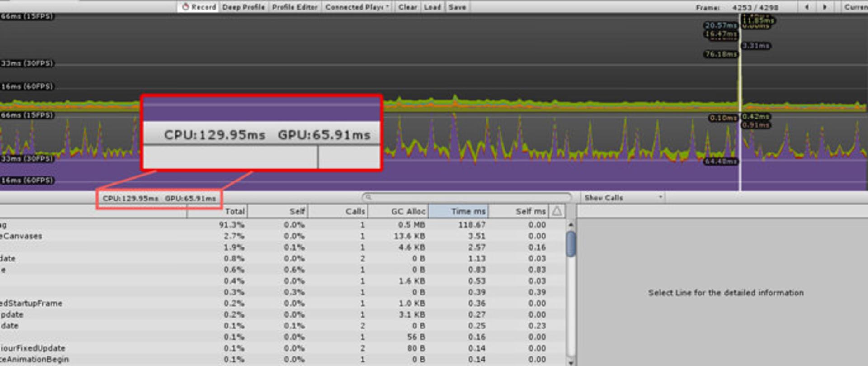
Task: Jump to Current frame
Action: click(x=855, y=7)
